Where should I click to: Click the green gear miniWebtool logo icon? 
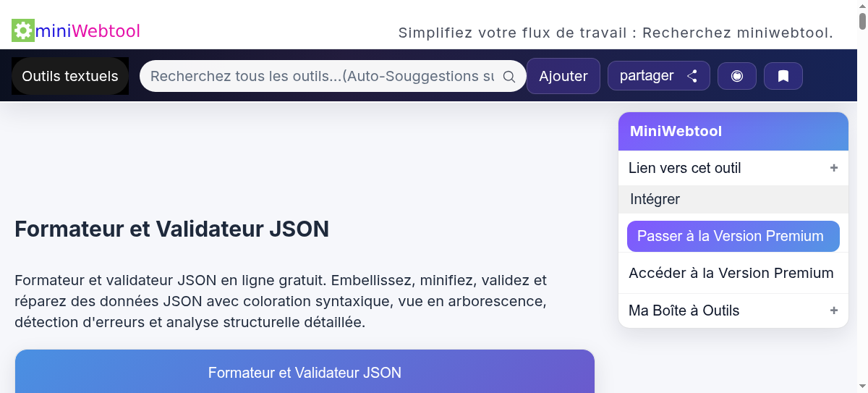tap(23, 30)
